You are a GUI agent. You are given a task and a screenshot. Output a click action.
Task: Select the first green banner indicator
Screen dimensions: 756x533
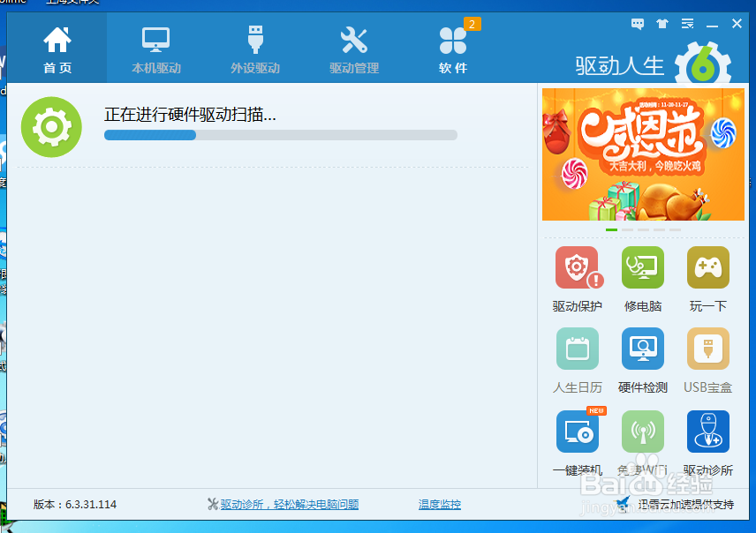(611, 229)
